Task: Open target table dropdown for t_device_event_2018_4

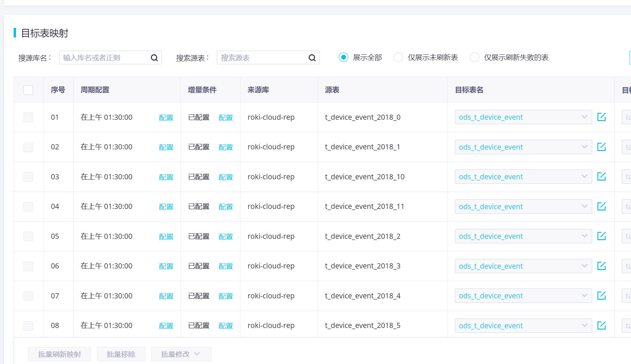Action: point(523,296)
